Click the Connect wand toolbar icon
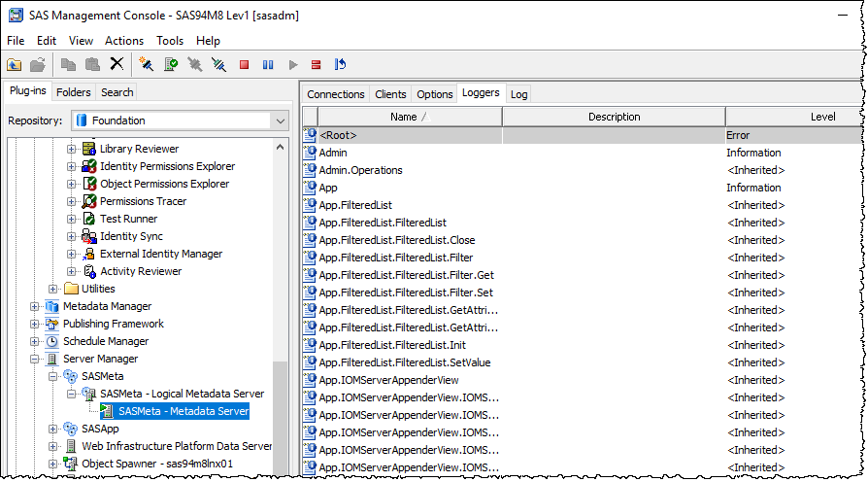This screenshot has height=482, width=868. pos(147,64)
